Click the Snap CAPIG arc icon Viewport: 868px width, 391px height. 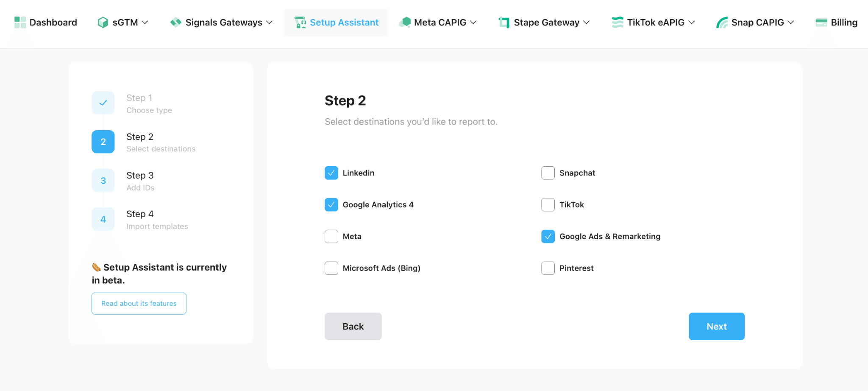tap(722, 22)
